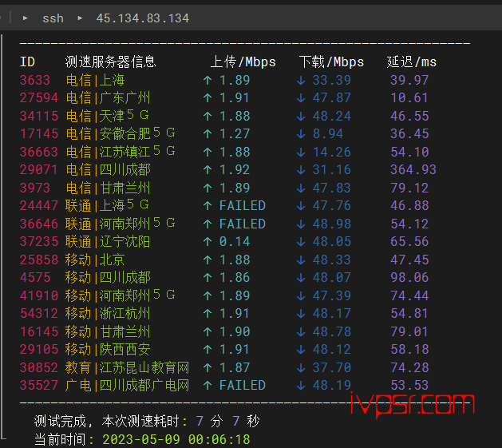Image resolution: width=502 pixels, height=448 pixels.
Task: Click server ID 3633
Action: point(35,80)
